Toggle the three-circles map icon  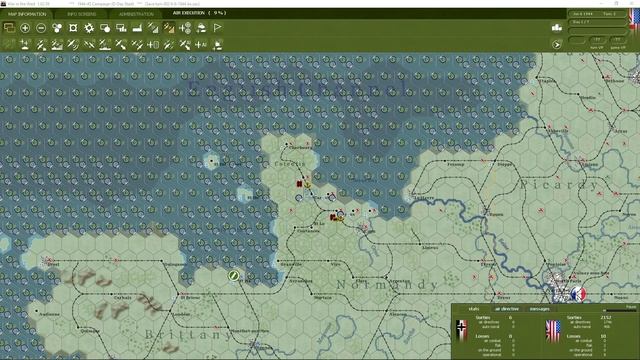(57, 28)
